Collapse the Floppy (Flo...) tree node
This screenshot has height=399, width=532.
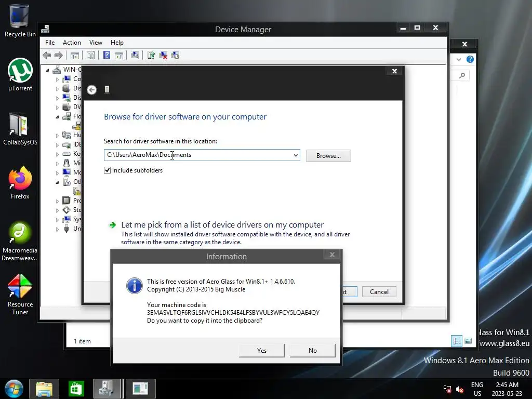click(57, 117)
